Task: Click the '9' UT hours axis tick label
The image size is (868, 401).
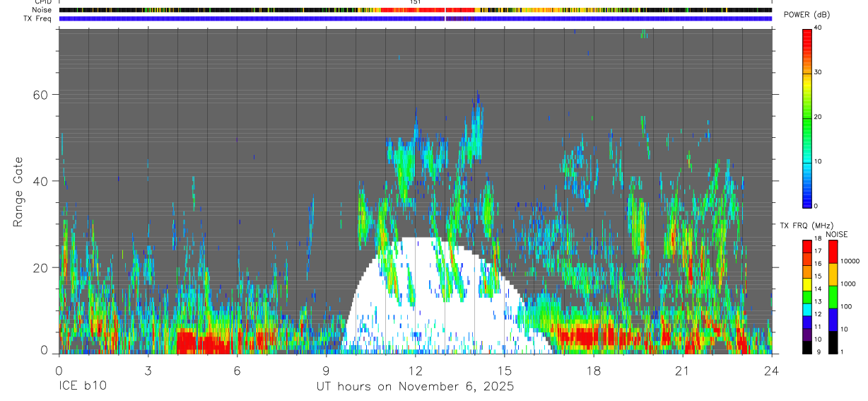Action: point(326,371)
